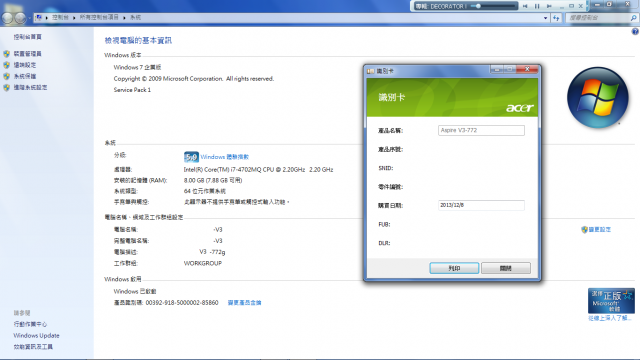Open the blue Help question mark icon
The image size is (640, 360).
pyautogui.click(x=635, y=31)
